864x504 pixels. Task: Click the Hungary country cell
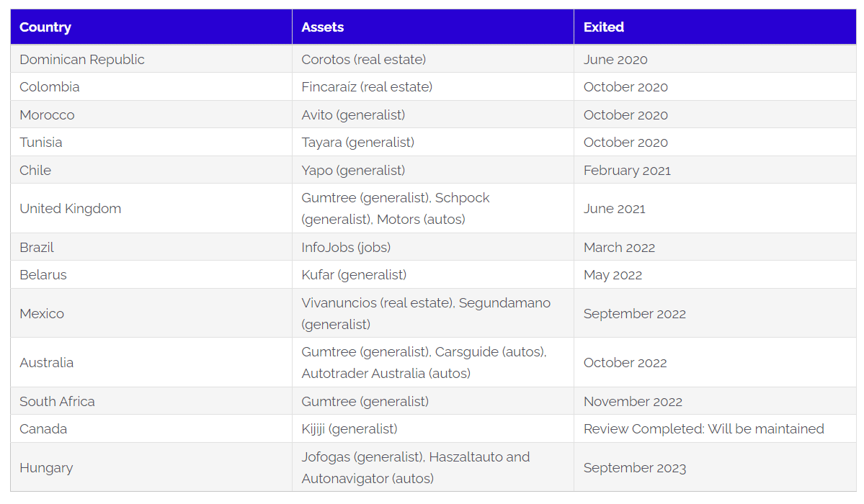[151, 467]
